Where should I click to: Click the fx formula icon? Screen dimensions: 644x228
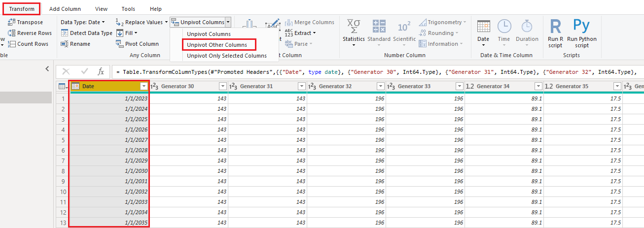click(101, 72)
